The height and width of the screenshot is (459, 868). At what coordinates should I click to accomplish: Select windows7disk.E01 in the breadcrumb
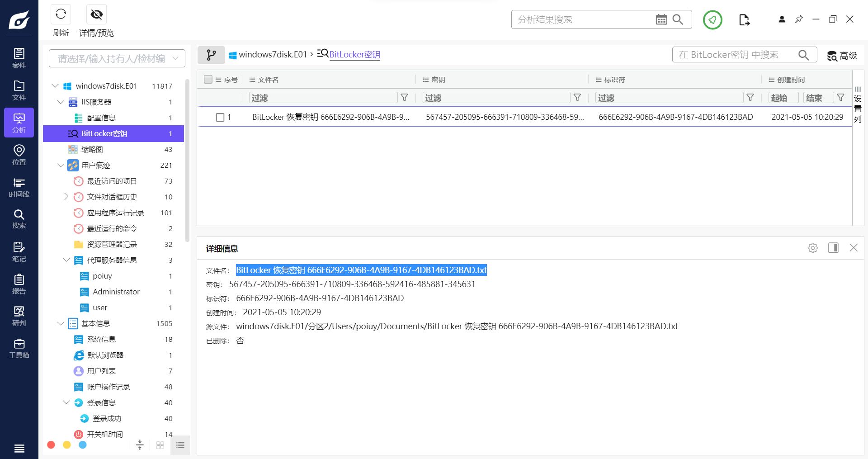272,54
